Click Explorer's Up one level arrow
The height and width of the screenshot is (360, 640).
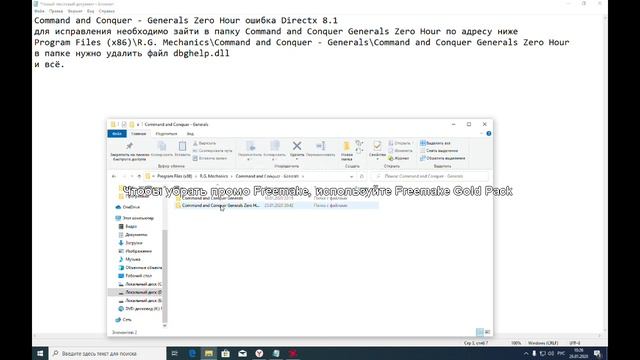pos(139,176)
